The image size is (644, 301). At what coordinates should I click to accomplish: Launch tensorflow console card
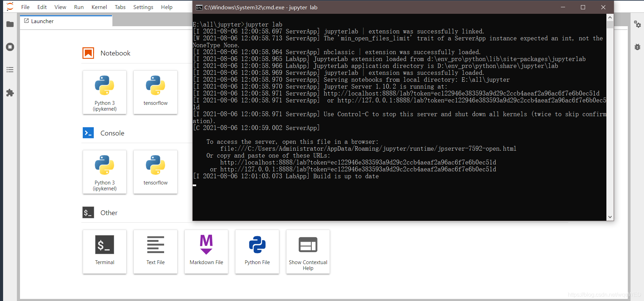[155, 172]
